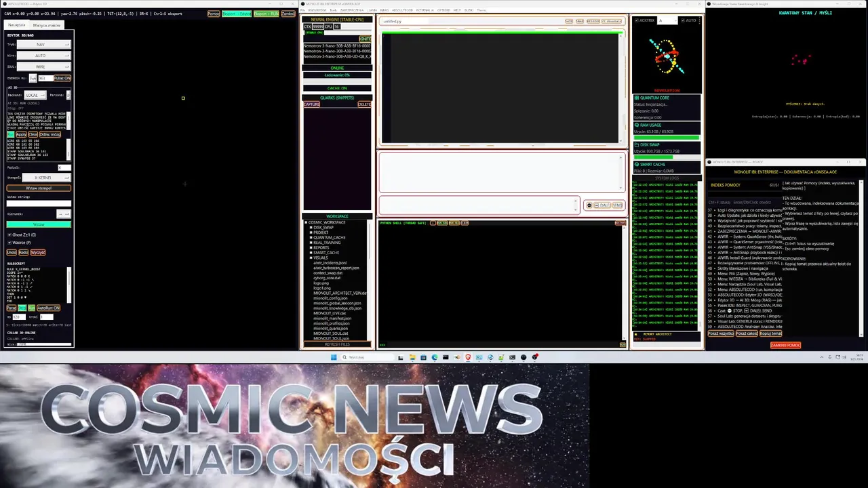
Task: Open the Tryb NAV dropdown
Action: click(x=43, y=45)
